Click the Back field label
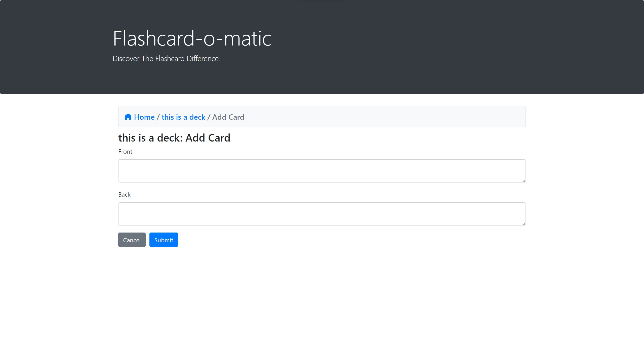The width and height of the screenshot is (644, 362). [x=124, y=195]
